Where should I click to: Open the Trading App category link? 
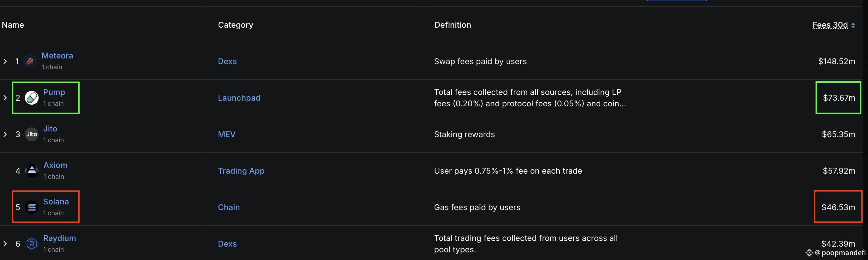[x=241, y=171]
